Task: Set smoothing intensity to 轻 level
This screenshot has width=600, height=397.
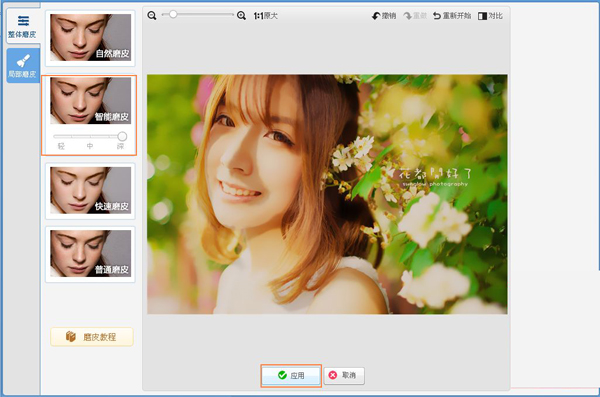Action: pyautogui.click(x=61, y=146)
